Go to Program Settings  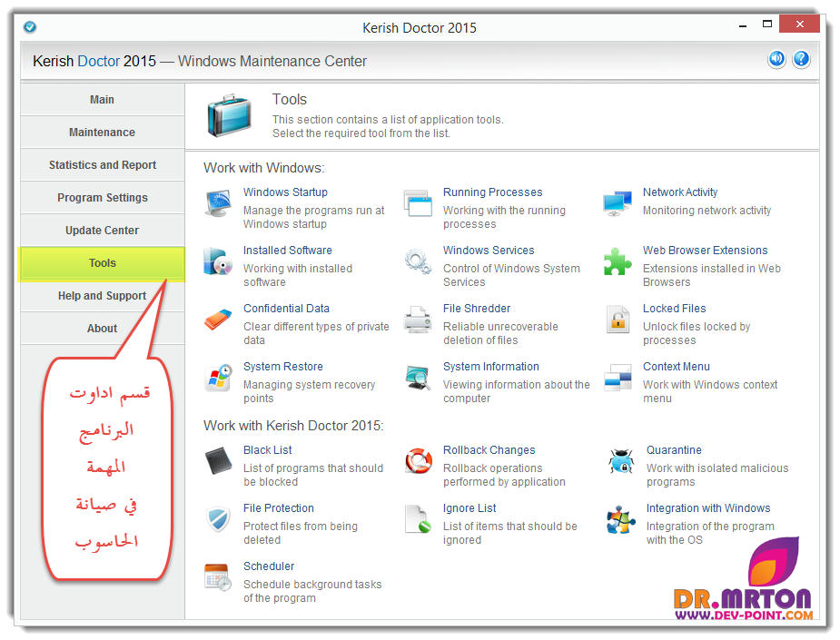coord(103,198)
